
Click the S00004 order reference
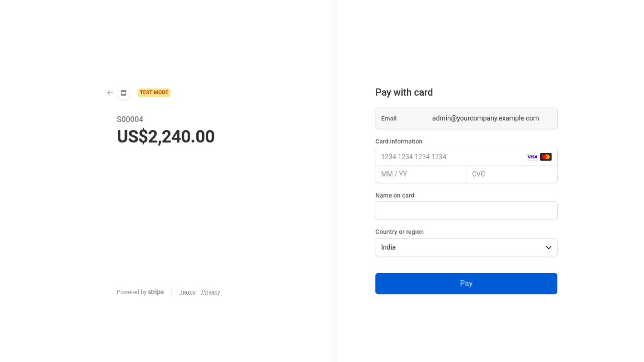pyautogui.click(x=130, y=119)
